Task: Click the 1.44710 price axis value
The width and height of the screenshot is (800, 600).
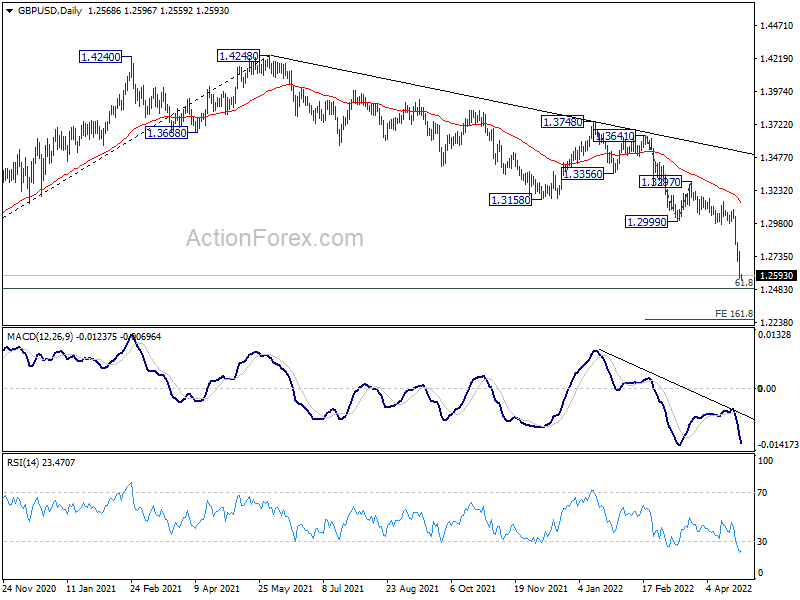Action: pyautogui.click(x=775, y=27)
